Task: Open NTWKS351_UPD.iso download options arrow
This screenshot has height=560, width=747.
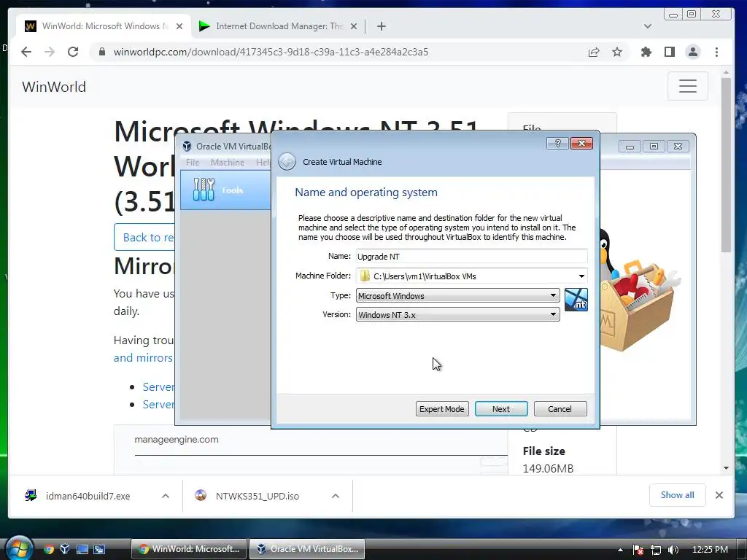Action: coord(336,496)
